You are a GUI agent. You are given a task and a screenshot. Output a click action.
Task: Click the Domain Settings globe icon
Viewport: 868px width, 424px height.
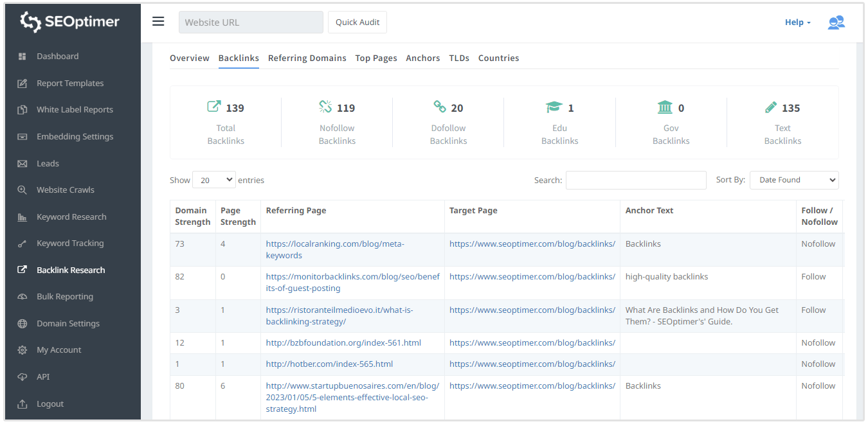(23, 324)
